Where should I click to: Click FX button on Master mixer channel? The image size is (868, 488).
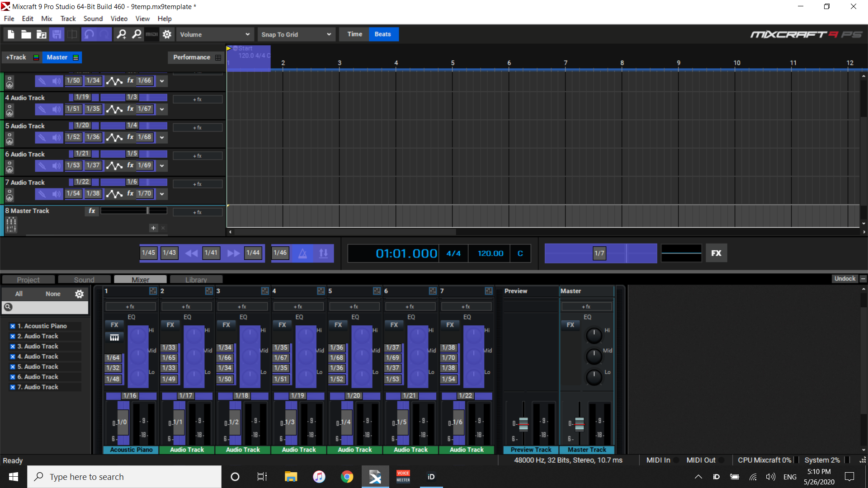(x=571, y=325)
